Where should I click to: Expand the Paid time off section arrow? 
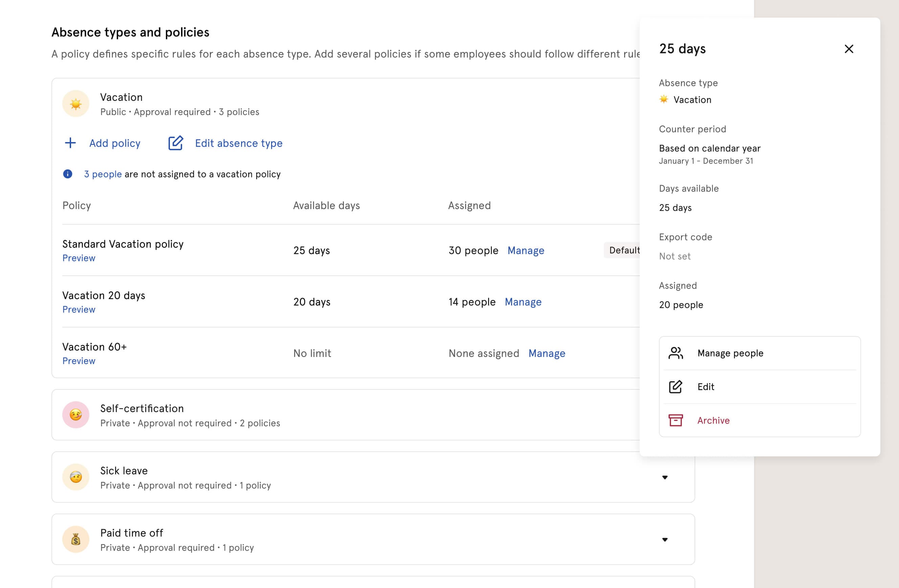(x=665, y=540)
